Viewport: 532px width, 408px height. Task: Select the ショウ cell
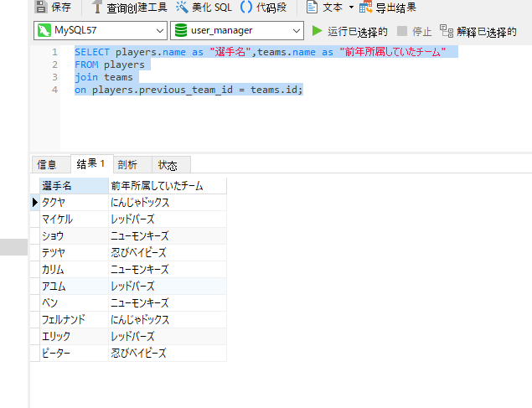[x=74, y=236]
